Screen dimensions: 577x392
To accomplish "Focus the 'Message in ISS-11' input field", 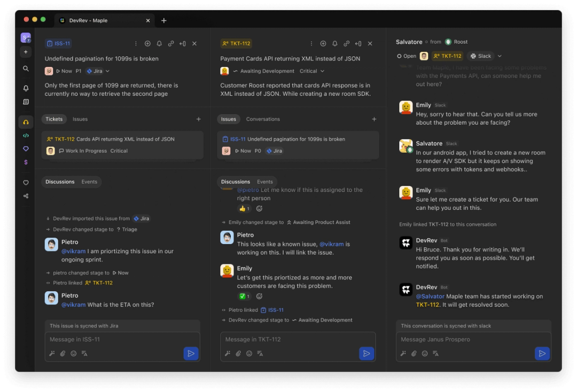I will click(122, 340).
